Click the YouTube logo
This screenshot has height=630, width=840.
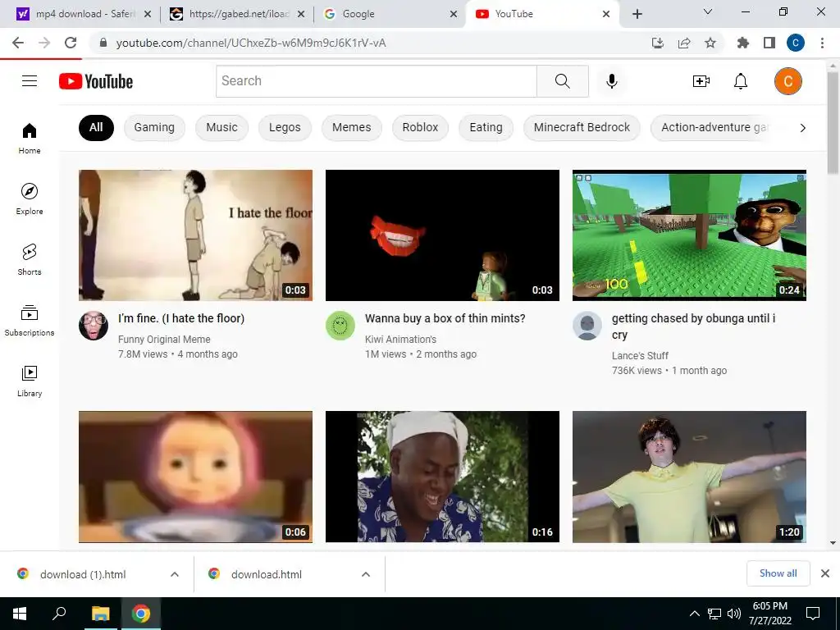96,81
